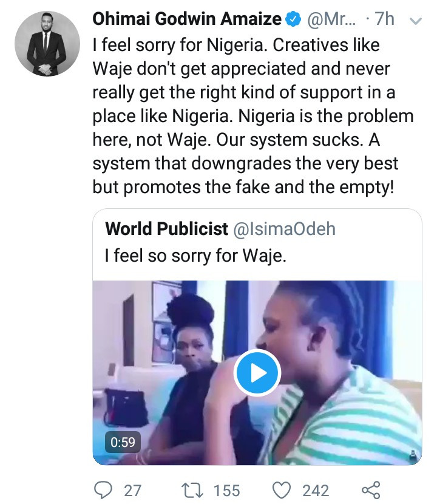Image resolution: width=437 pixels, height=504 pixels.
Task: Open the quoted tweet text about Waje
Action: (x=195, y=256)
